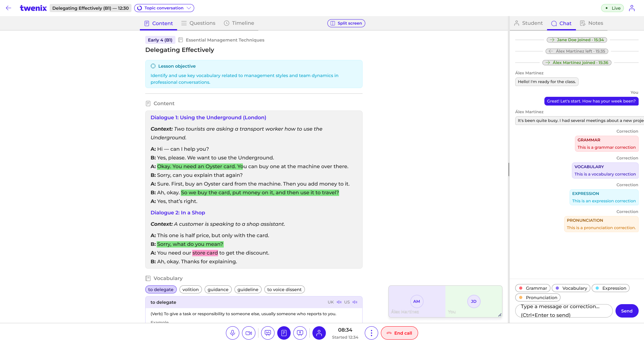
Task: Select the Grammar correction type
Action: [533, 288]
